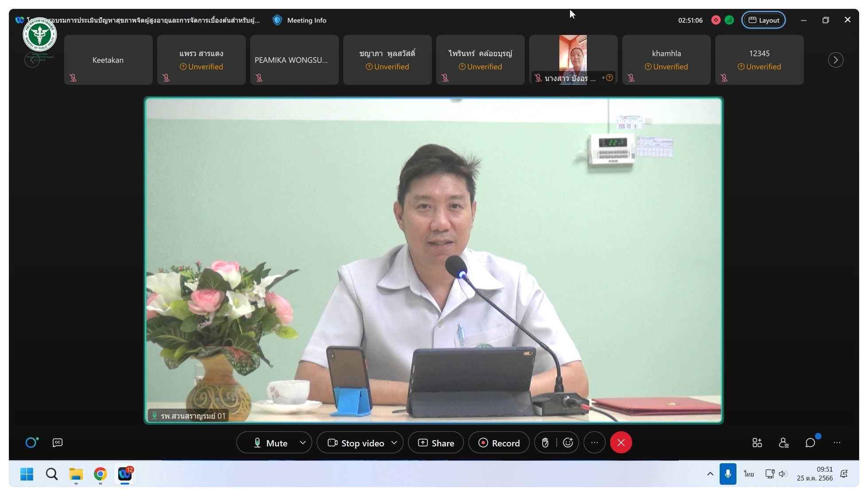
Task: Open the Webex Assistant icon
Action: [x=31, y=442]
